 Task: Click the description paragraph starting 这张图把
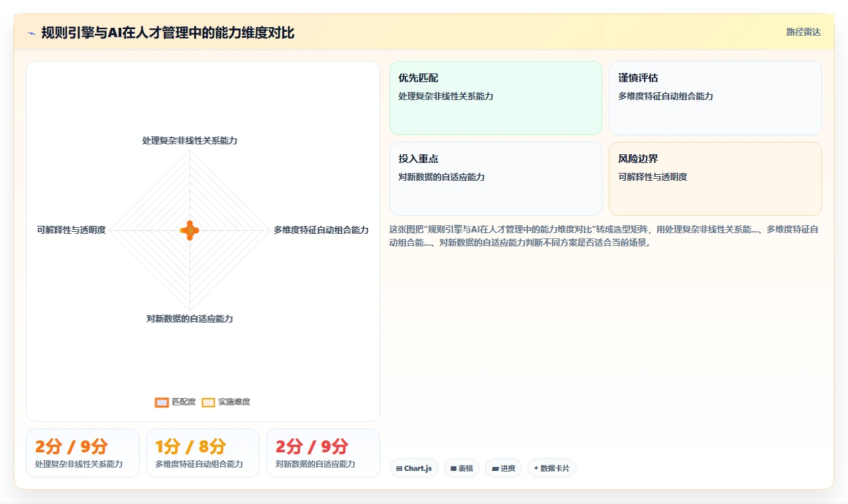click(605, 236)
